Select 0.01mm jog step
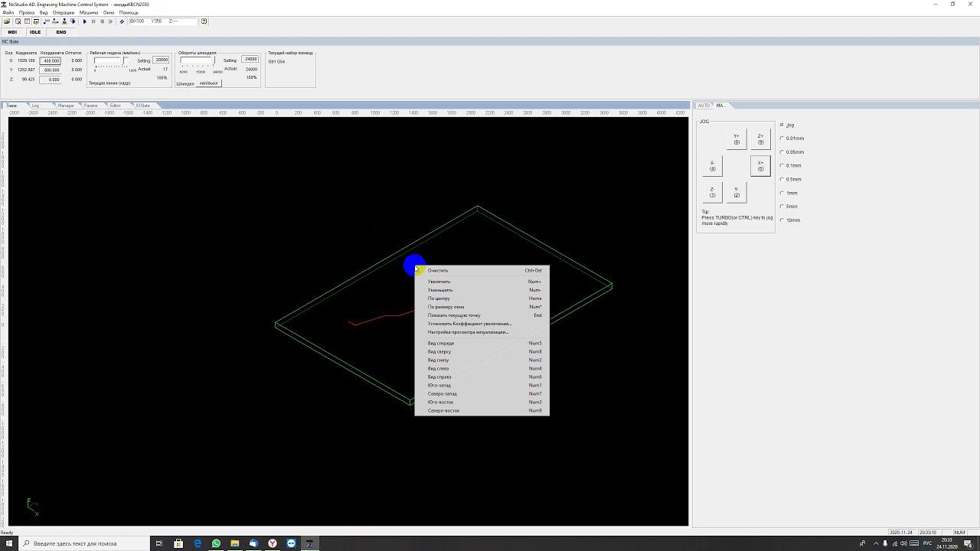Image resolution: width=980 pixels, height=551 pixels. tap(792, 139)
